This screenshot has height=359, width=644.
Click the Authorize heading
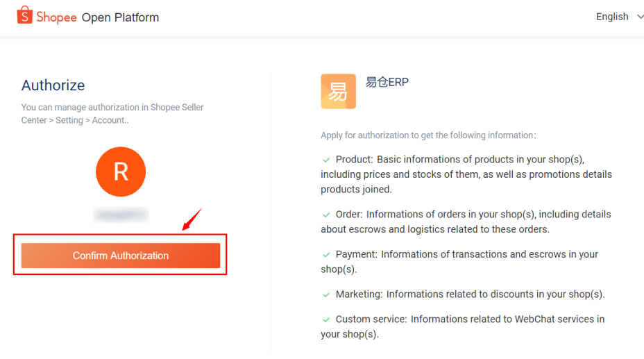53,85
